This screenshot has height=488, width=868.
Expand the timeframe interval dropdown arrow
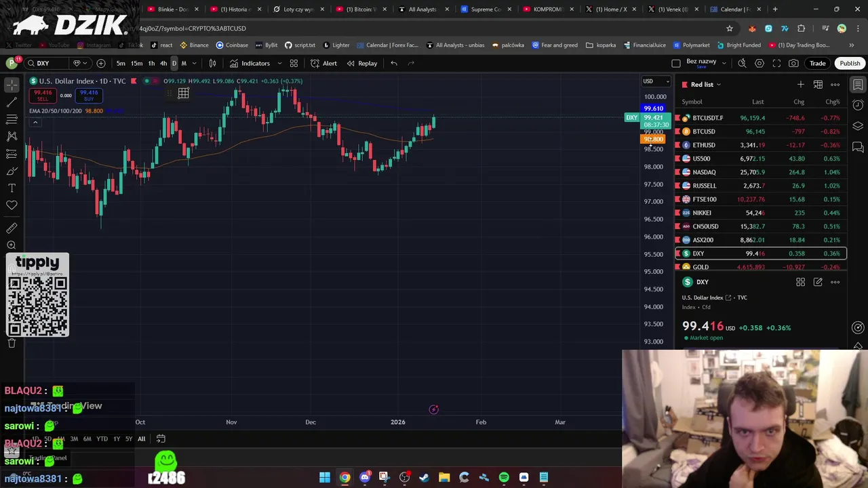click(194, 63)
